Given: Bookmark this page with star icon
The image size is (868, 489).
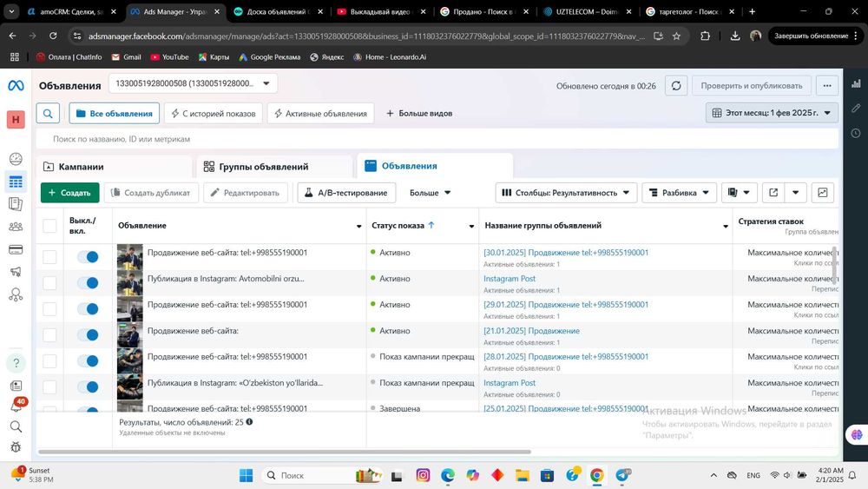Looking at the screenshot, I should (676, 36).
